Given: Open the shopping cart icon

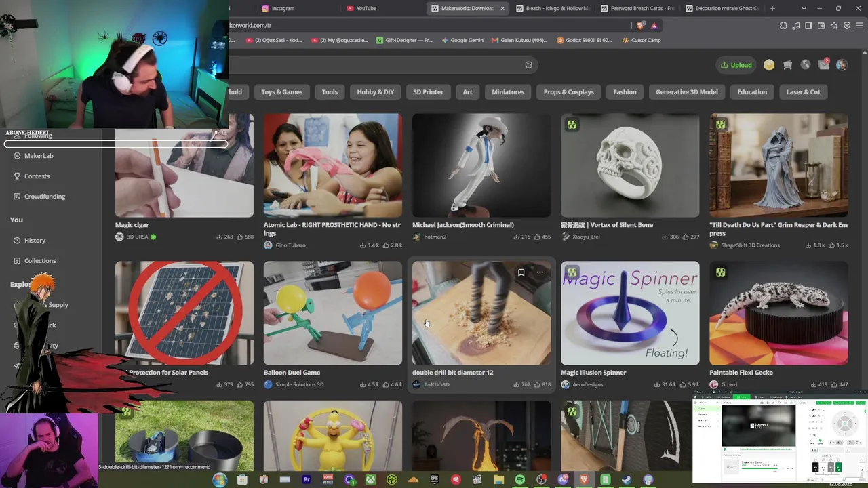Looking at the screenshot, I should (x=787, y=65).
